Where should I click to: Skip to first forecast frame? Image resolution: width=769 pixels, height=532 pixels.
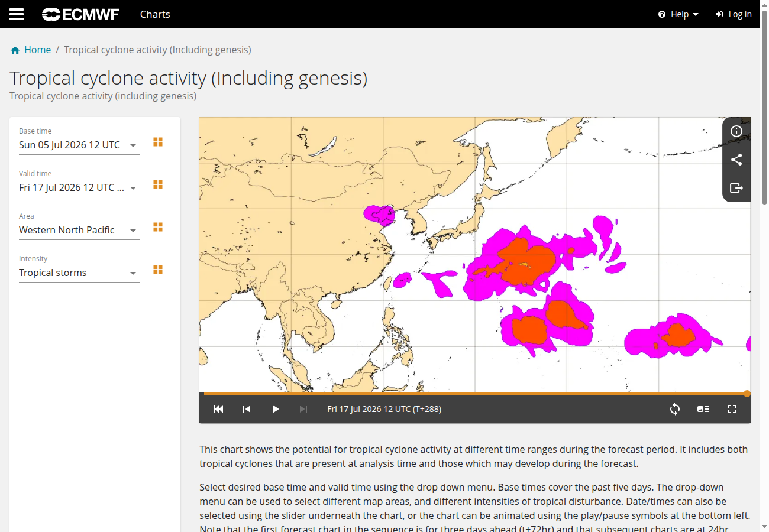tap(218, 409)
